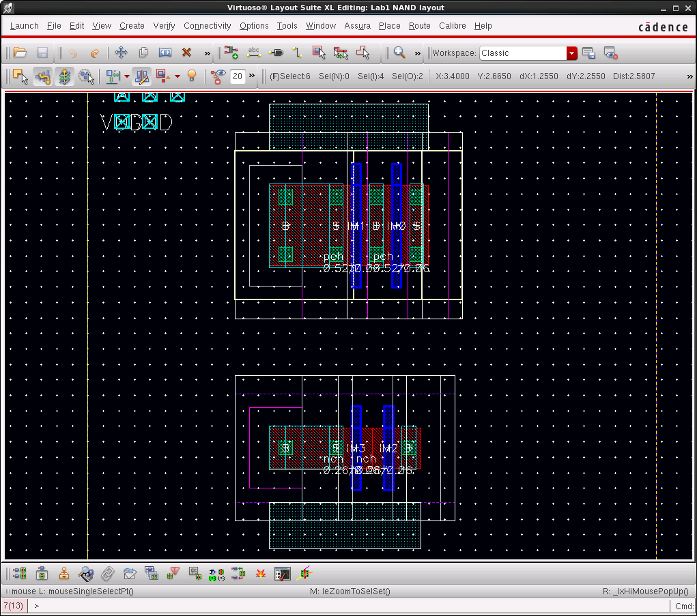Toggle the hierarchy eye visibility icon

218,76
